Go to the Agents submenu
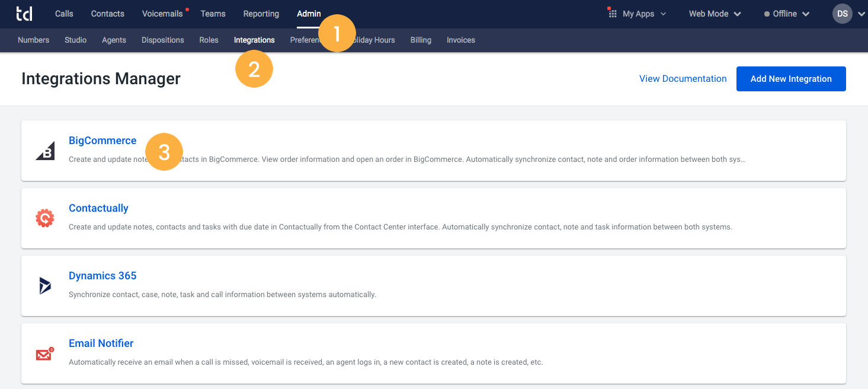868x389 pixels. (114, 40)
